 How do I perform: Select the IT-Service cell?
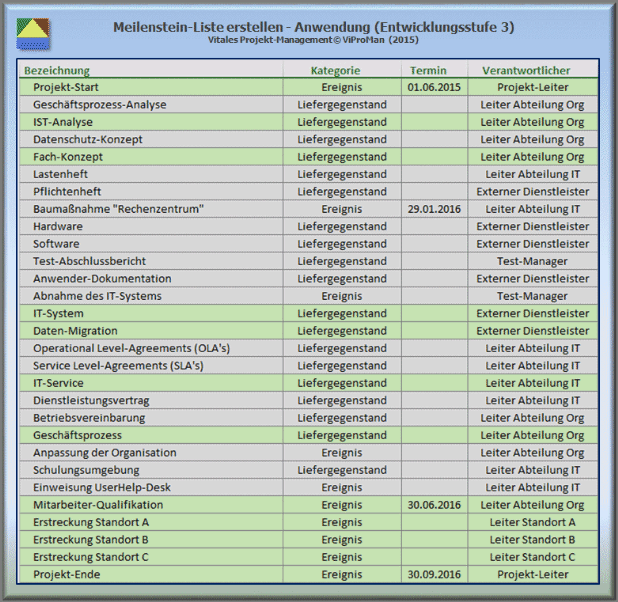coord(151,383)
